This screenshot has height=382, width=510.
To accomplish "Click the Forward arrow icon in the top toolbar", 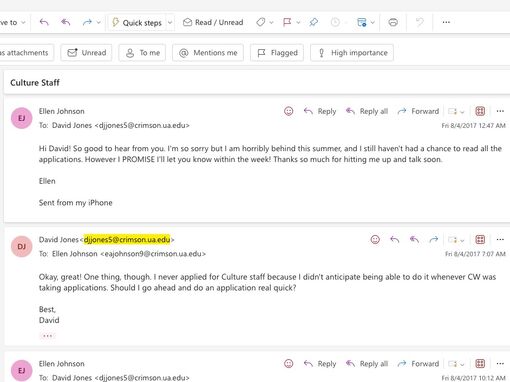I will point(87,22).
